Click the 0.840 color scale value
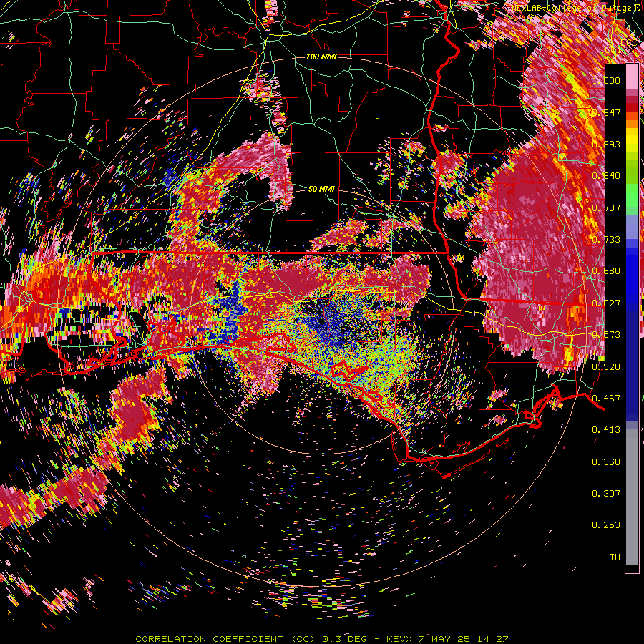The image size is (644, 644). [606, 176]
